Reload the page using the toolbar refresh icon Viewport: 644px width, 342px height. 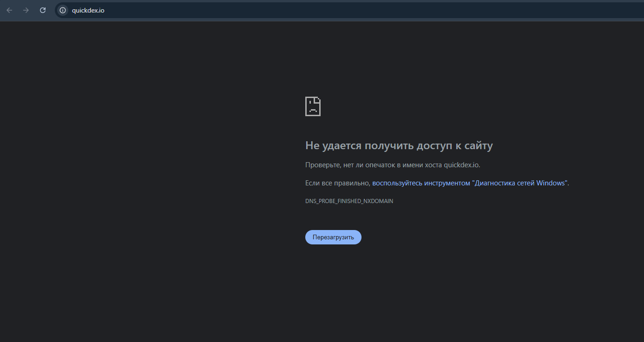(43, 10)
